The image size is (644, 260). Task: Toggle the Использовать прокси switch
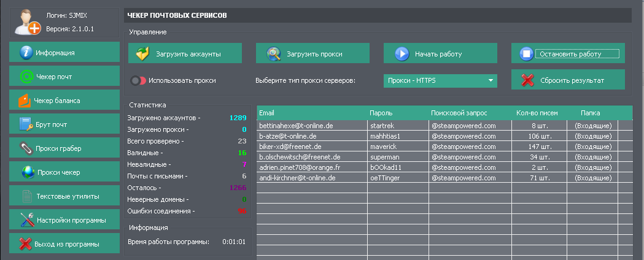coord(138,80)
